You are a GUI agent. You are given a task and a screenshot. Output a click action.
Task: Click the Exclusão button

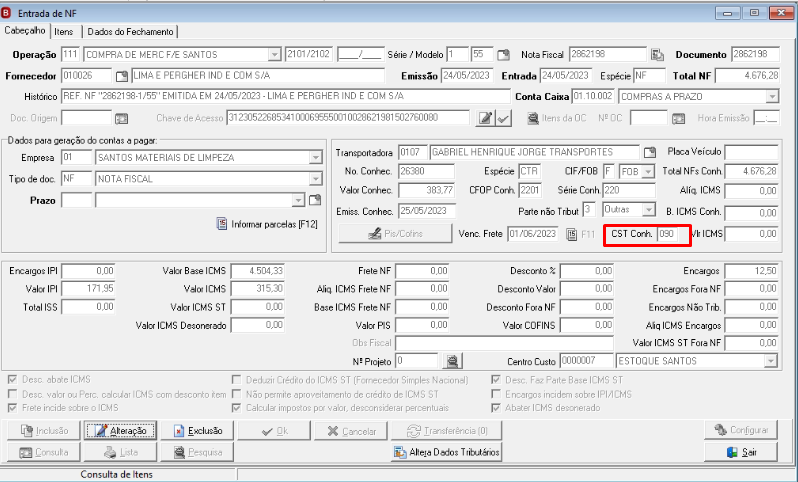coord(197,431)
